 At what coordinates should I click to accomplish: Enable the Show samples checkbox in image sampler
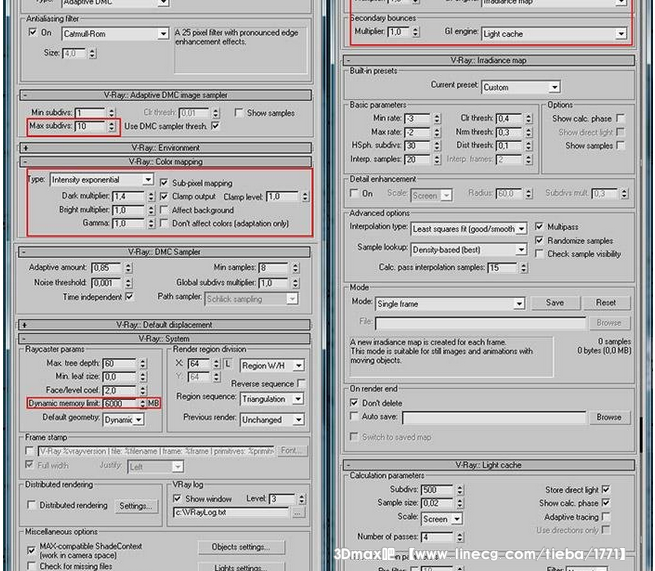click(239, 113)
